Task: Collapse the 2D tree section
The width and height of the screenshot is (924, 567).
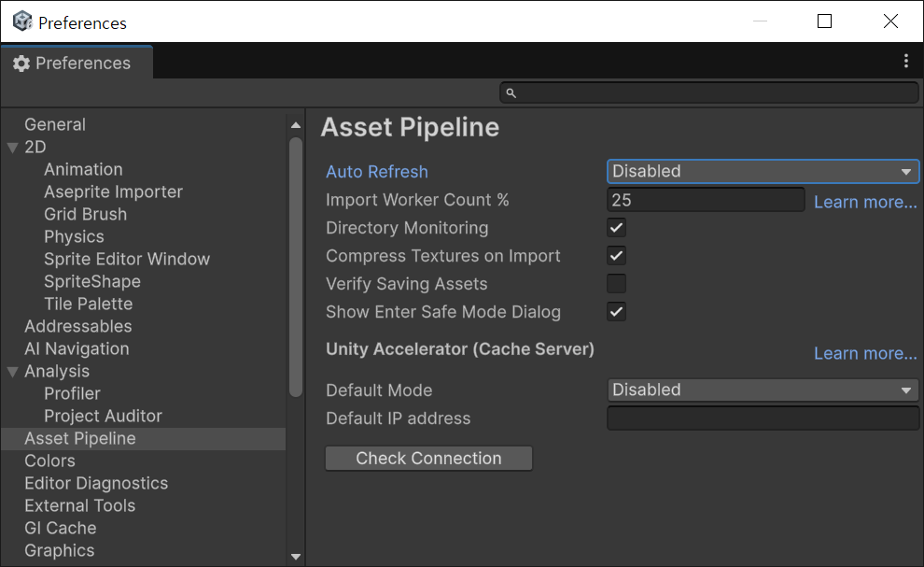Action: tap(12, 148)
